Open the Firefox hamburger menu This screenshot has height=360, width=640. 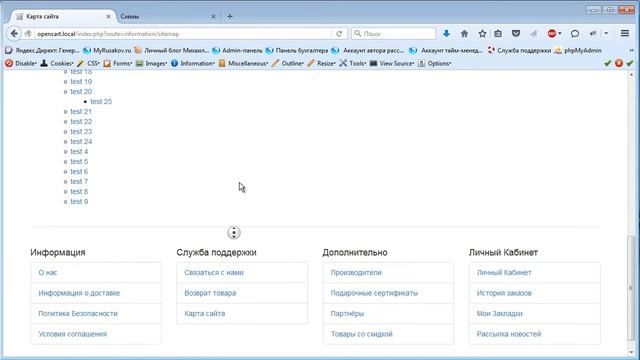[625, 33]
